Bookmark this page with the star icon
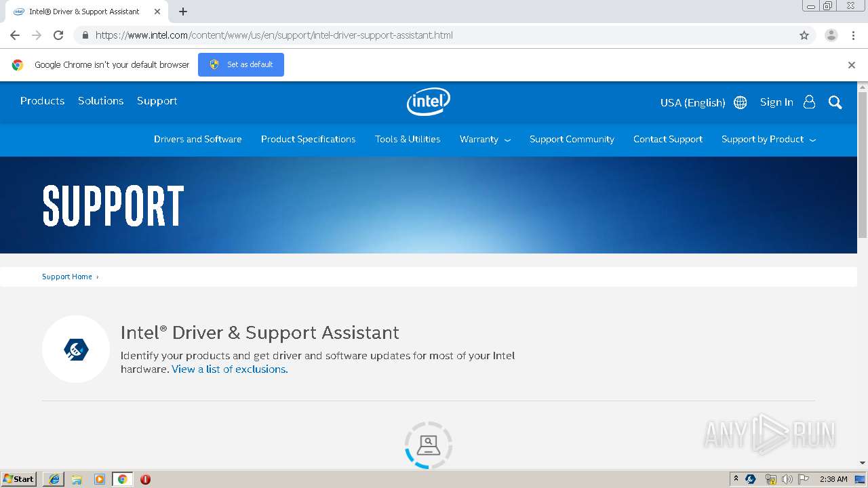 (x=804, y=35)
